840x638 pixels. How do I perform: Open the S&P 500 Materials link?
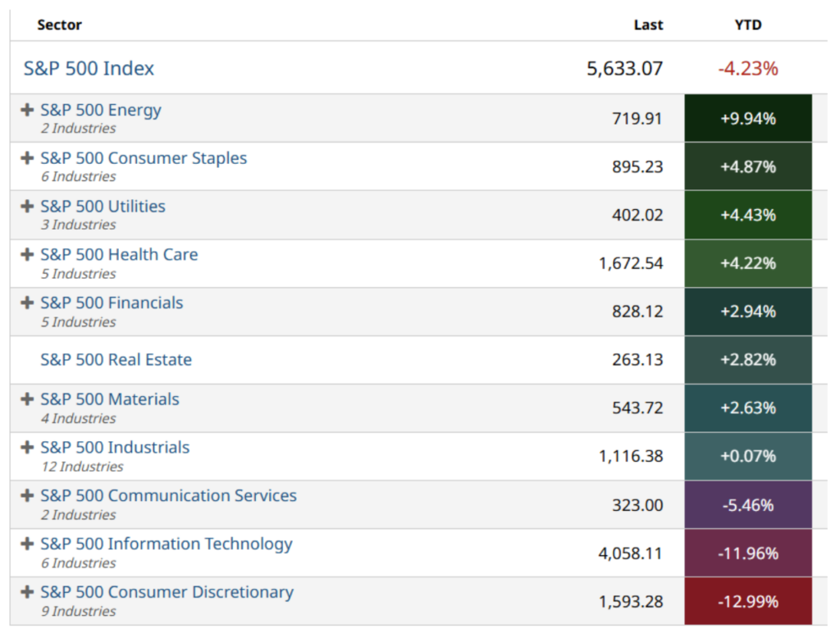tap(110, 399)
